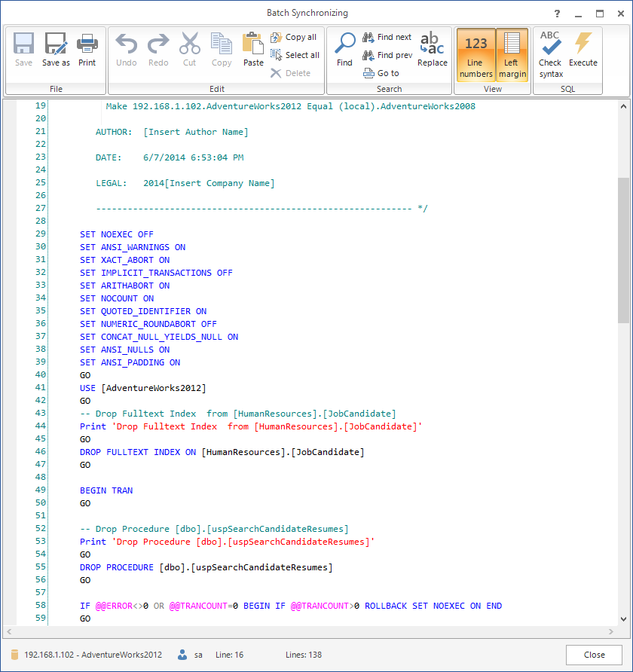
Task: Click vertical scrollbar up arrow
Action: click(623, 106)
